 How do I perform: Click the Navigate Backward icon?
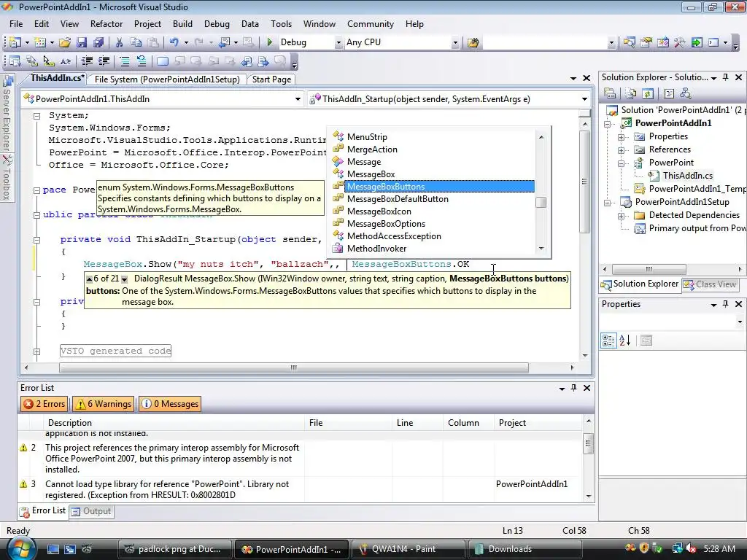coord(225,42)
